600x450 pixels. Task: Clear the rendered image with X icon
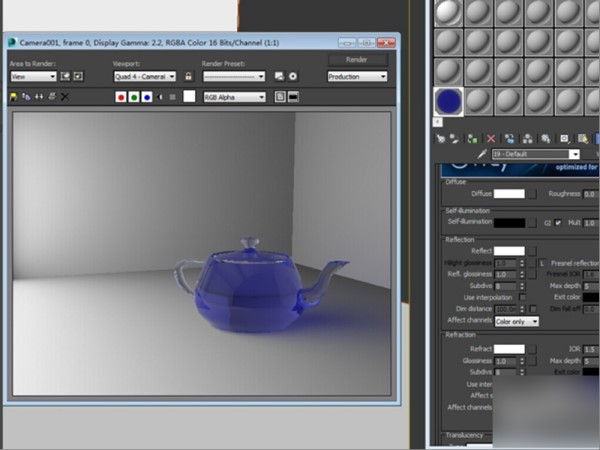(x=65, y=97)
